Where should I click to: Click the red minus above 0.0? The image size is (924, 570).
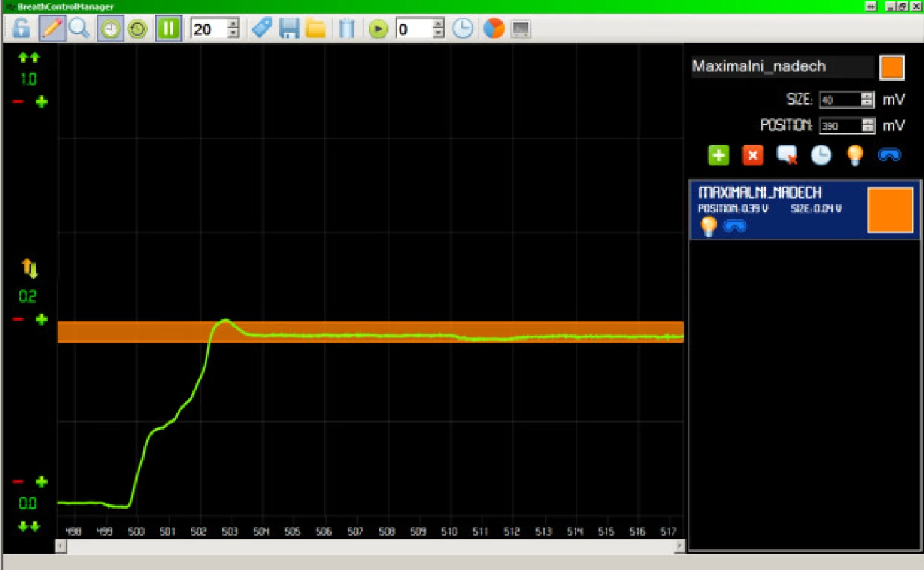[x=18, y=482]
